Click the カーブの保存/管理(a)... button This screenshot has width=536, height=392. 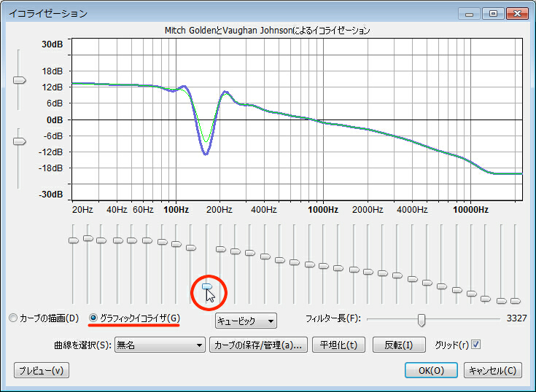click(258, 345)
